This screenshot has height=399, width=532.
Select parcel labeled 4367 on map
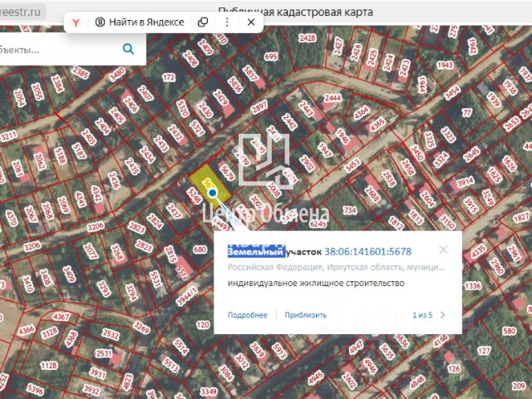tap(62, 317)
